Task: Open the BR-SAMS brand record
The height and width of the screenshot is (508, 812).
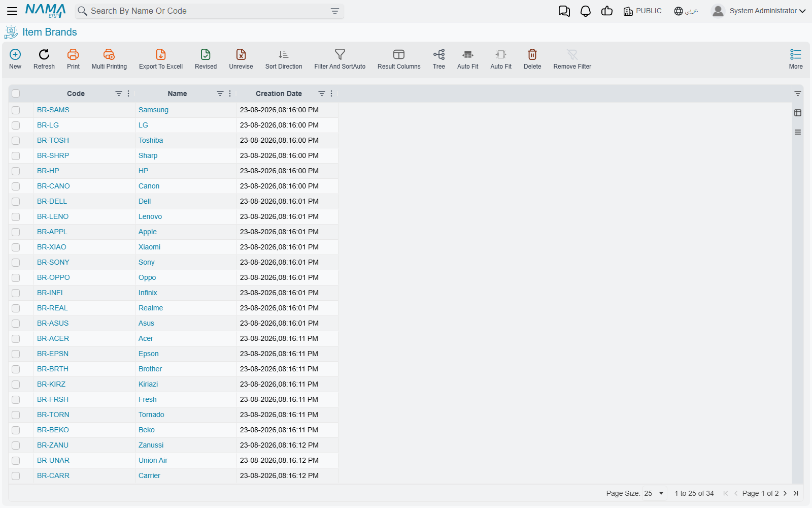Action: click(x=53, y=110)
